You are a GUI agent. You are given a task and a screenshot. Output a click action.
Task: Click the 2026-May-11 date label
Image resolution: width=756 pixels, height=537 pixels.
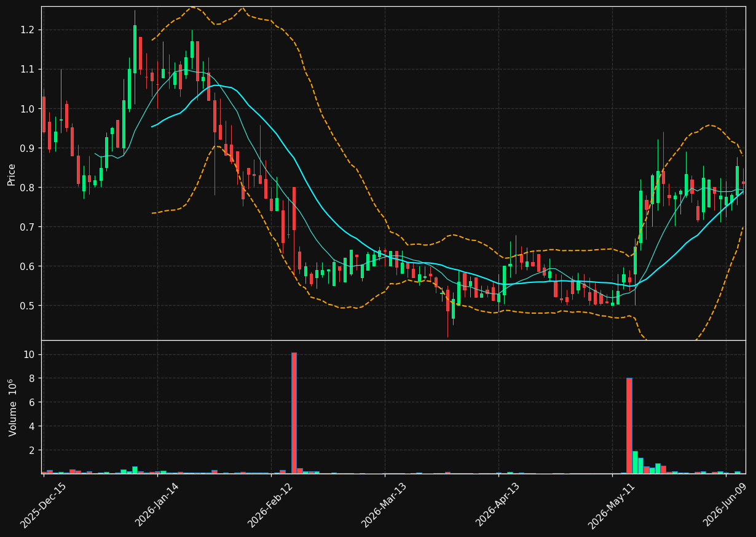click(612, 505)
